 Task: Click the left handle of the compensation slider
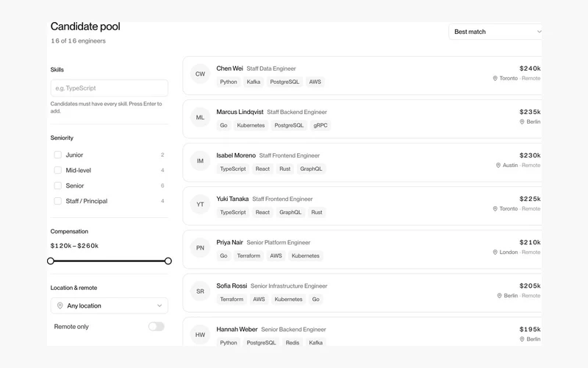tap(51, 261)
